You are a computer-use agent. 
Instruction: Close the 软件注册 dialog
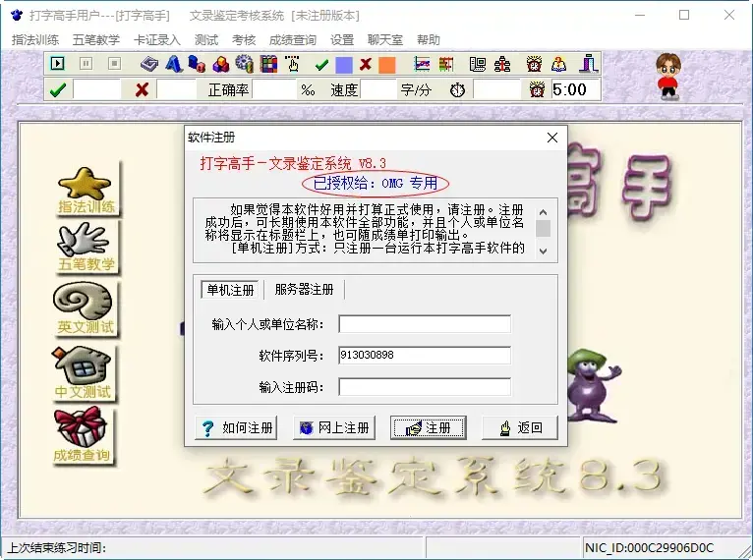(x=552, y=139)
